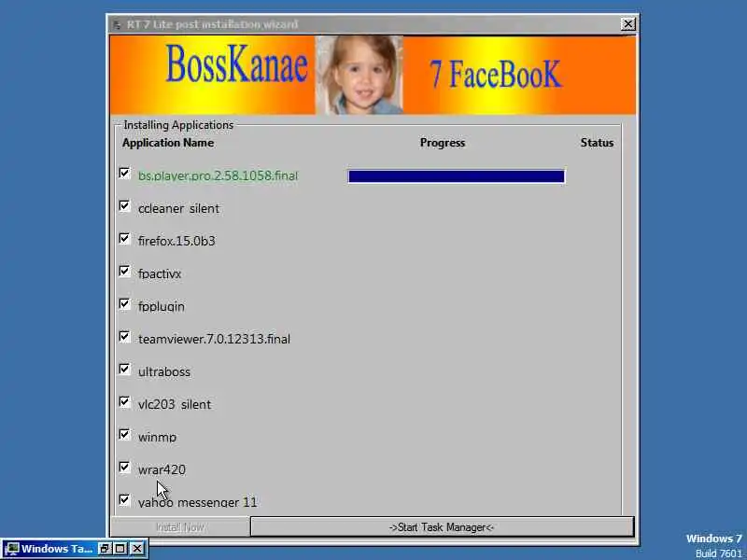Click the winmp label text
Screen dimensions: 747x560
157,437
